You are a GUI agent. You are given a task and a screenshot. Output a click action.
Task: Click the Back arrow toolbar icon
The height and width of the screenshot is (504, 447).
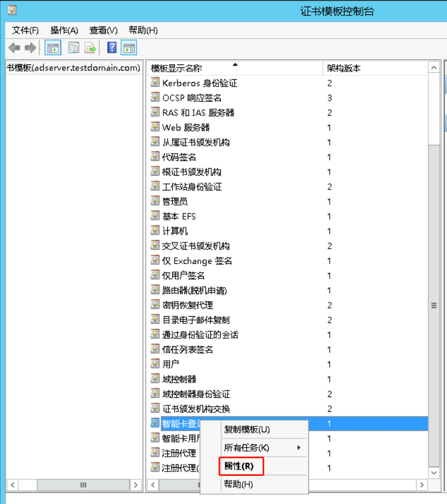[14, 48]
